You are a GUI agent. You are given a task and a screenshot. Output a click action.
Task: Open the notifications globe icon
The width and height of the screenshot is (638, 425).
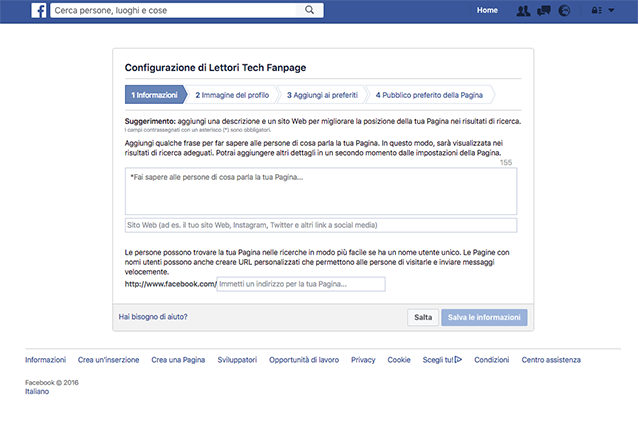click(564, 11)
